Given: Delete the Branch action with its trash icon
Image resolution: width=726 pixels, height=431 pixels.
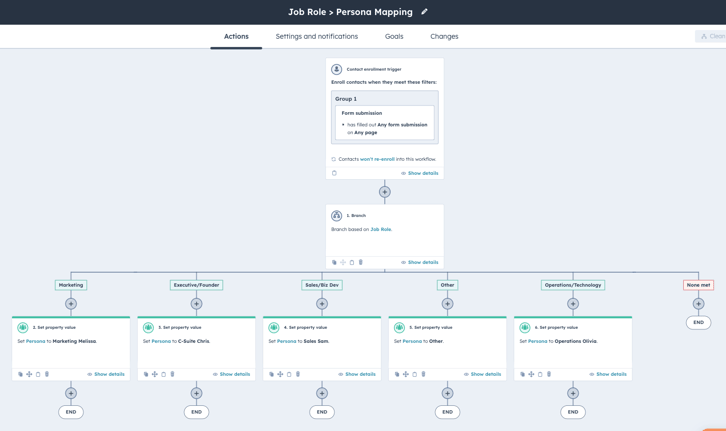Looking at the screenshot, I should tap(361, 262).
